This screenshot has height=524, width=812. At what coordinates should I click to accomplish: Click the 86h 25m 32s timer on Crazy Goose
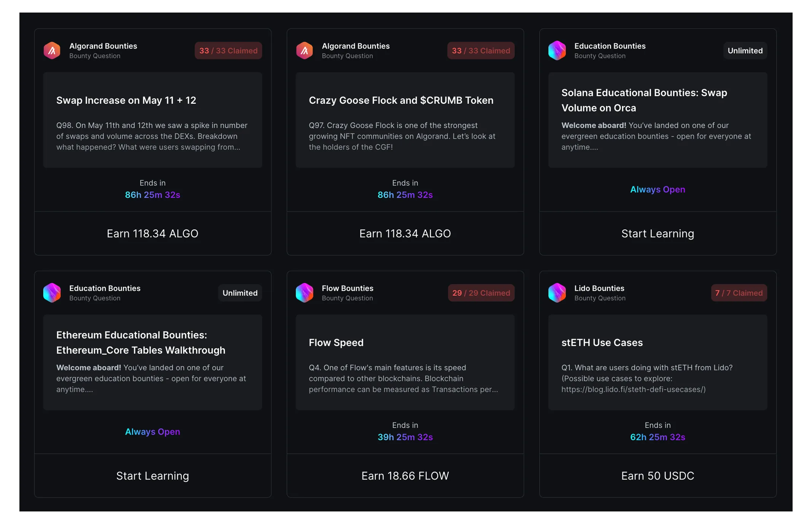tap(405, 195)
